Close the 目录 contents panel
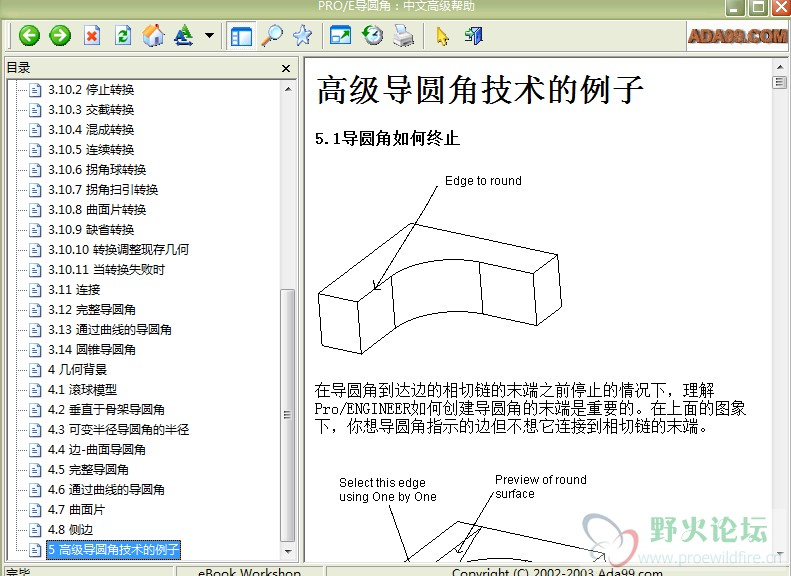This screenshot has height=576, width=791. [x=286, y=68]
